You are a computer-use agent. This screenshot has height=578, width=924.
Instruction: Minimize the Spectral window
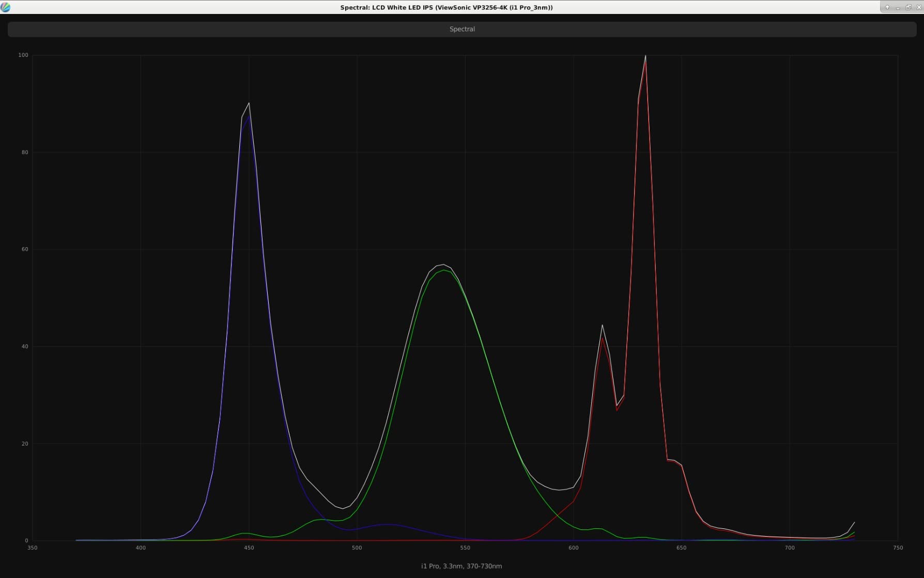click(898, 7)
